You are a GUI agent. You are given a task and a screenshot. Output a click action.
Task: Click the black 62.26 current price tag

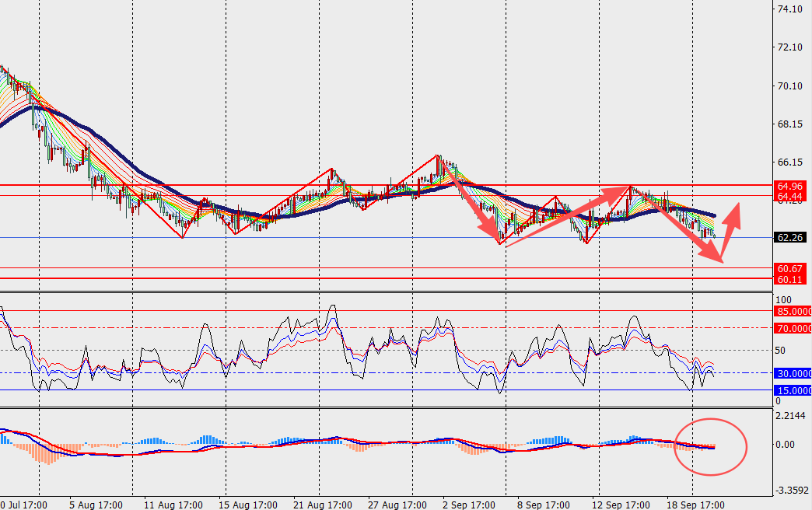click(x=791, y=238)
